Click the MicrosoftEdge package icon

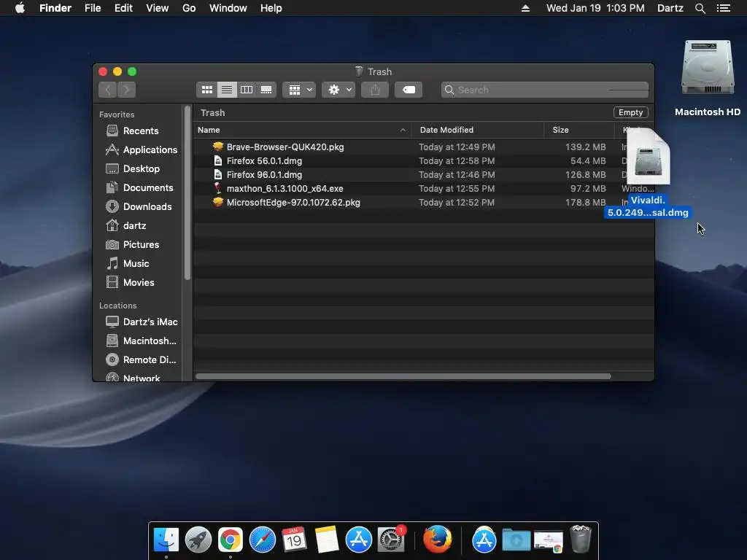click(217, 202)
